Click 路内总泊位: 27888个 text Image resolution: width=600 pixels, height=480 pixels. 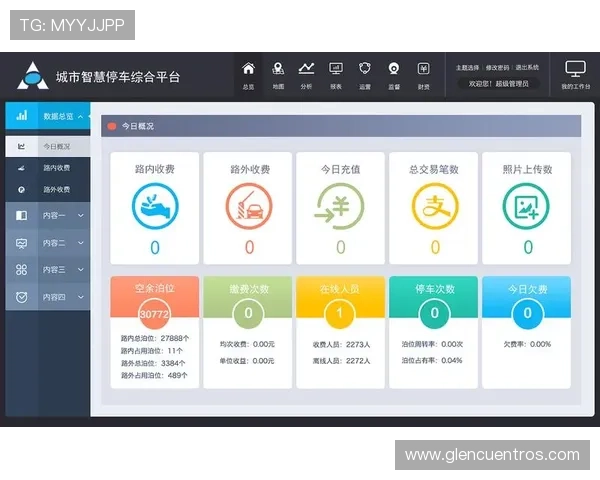pos(155,338)
